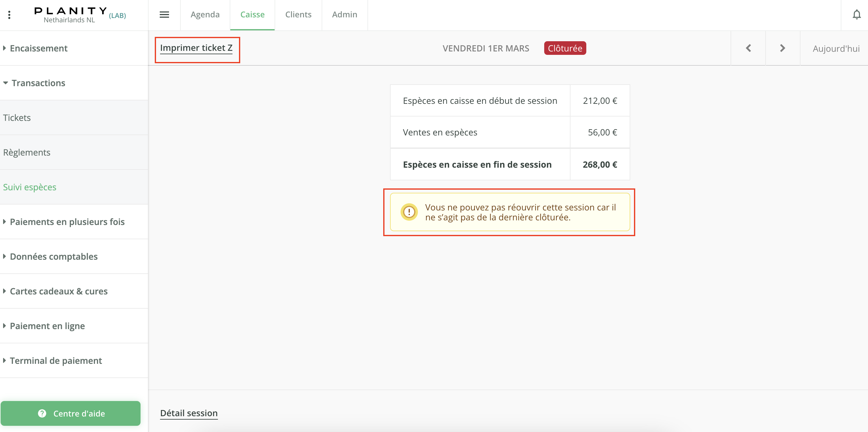Click the Imprimer ticket Z link

click(x=196, y=48)
